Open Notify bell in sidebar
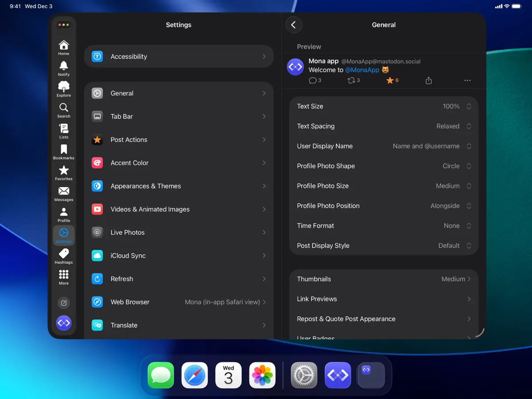The height and width of the screenshot is (399, 532). [64, 68]
